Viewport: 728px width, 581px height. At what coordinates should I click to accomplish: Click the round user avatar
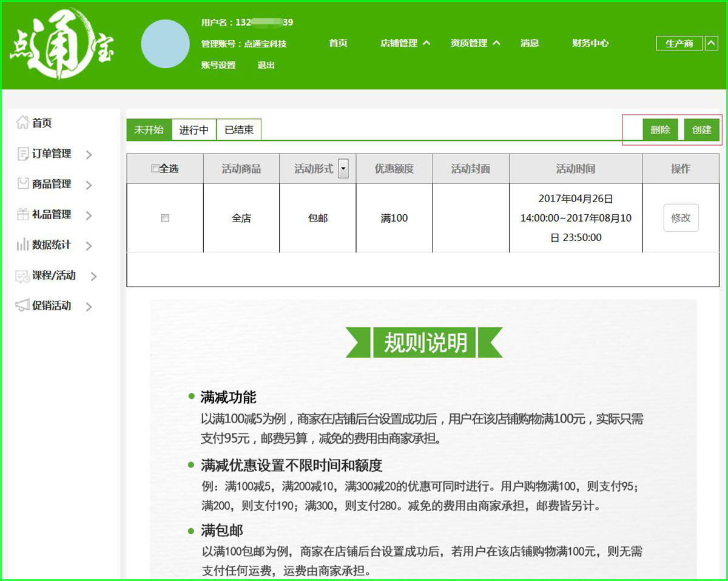point(165,44)
